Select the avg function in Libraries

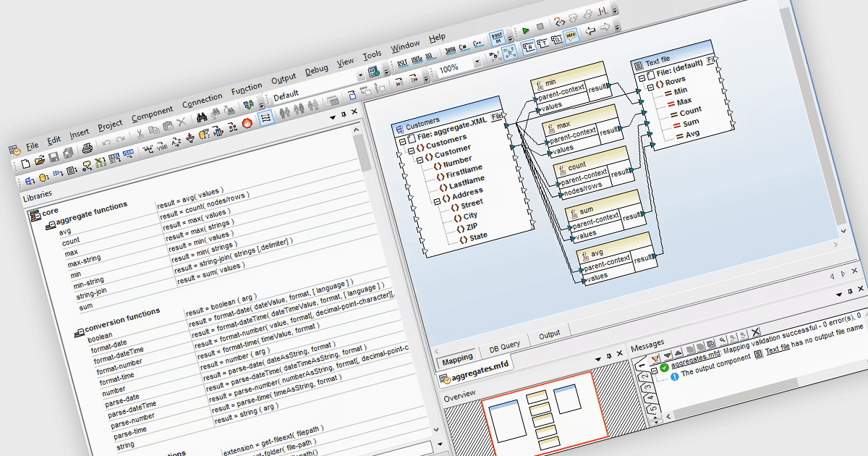pos(64,232)
